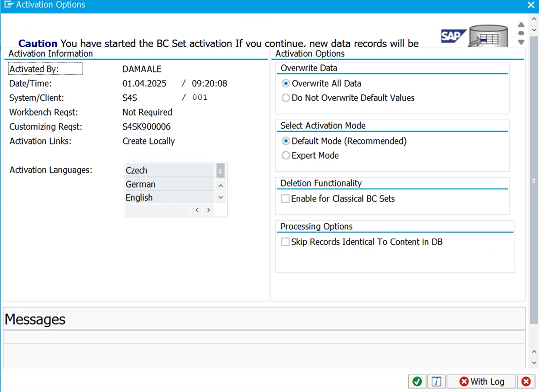Click the red cancel X button
The width and height of the screenshot is (539, 392).
click(x=526, y=381)
